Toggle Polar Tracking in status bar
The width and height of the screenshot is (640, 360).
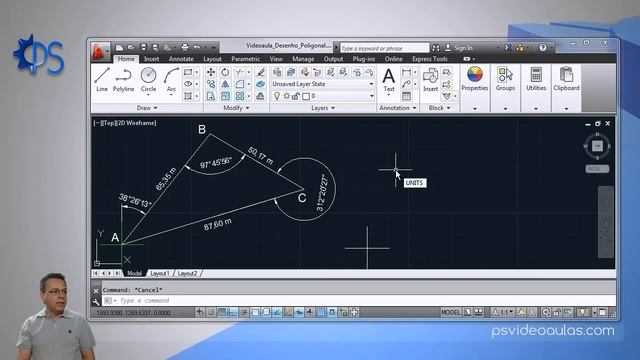point(244,312)
